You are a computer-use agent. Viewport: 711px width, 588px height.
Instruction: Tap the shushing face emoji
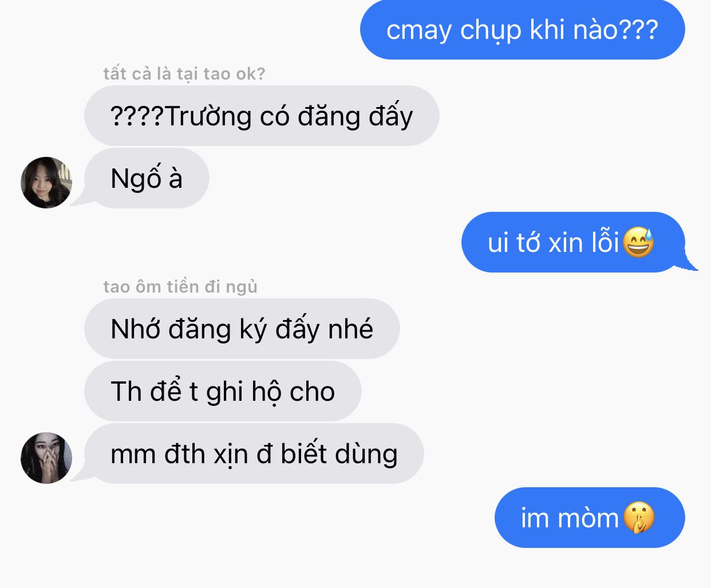click(638, 518)
